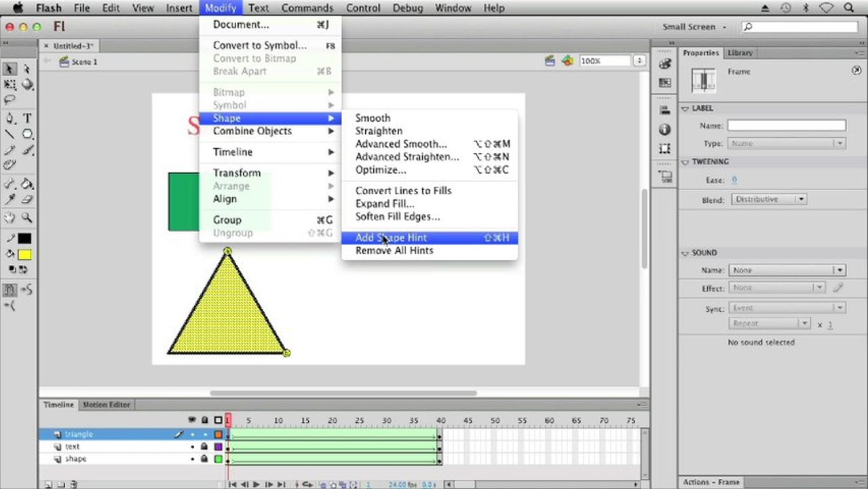Viewport: 868px width, 489px height.
Task: Open the Color panel icon
Action: click(x=665, y=64)
